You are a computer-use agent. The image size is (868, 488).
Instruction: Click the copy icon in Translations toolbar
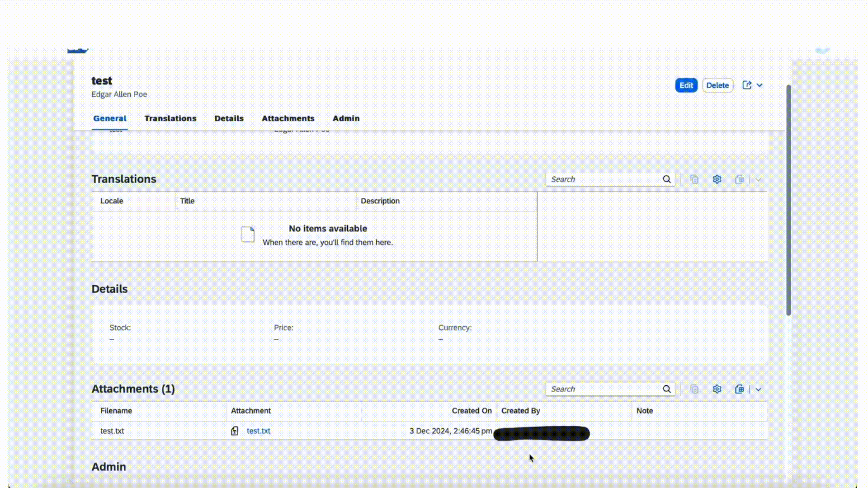click(x=694, y=179)
